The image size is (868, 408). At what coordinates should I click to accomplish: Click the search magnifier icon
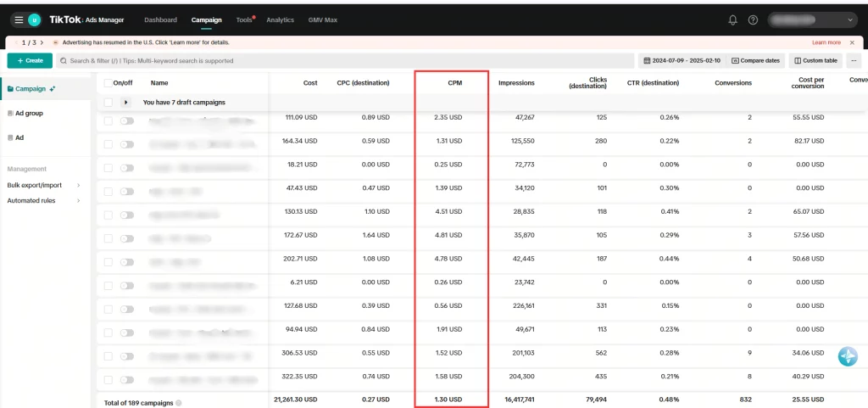pos(64,61)
